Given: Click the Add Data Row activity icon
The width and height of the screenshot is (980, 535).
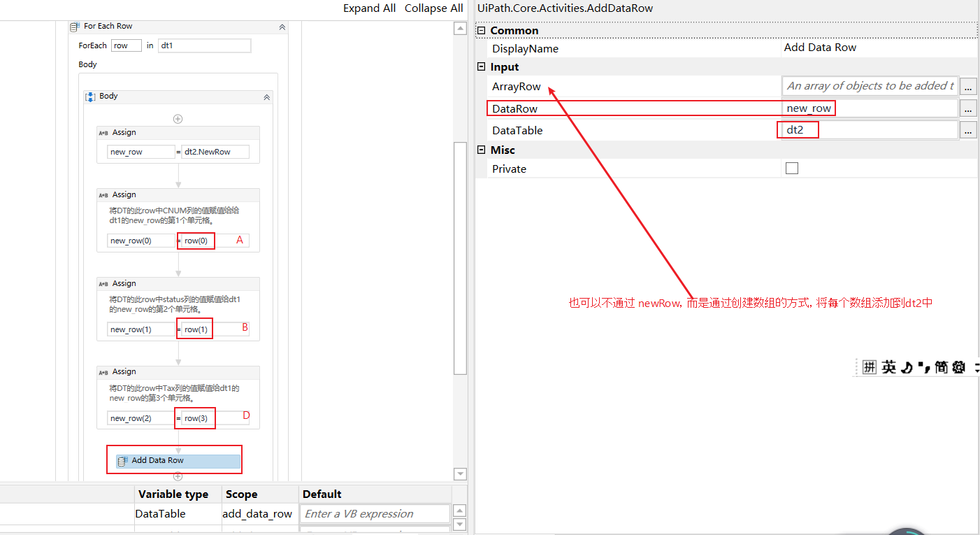Looking at the screenshot, I should [x=122, y=459].
